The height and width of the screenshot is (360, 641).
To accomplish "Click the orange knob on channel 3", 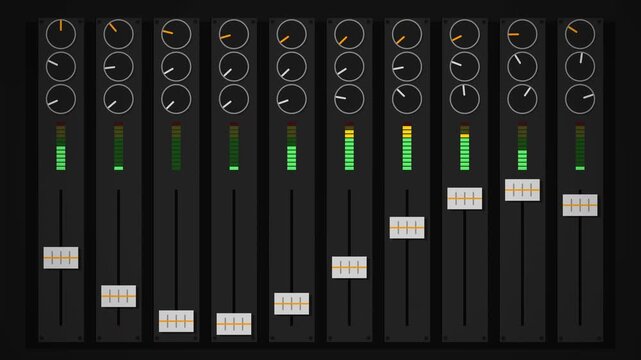I will [x=176, y=34].
